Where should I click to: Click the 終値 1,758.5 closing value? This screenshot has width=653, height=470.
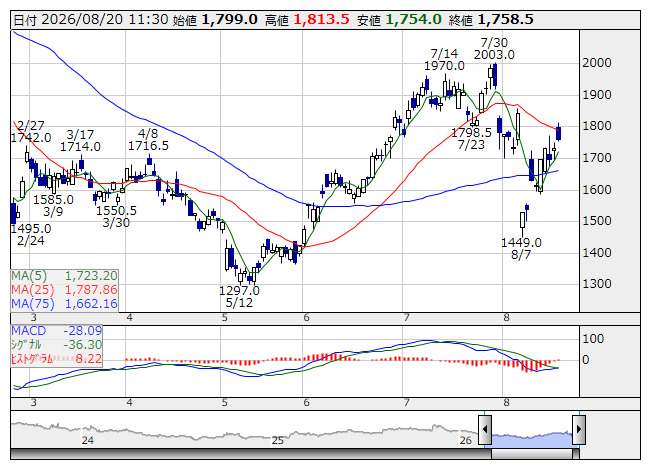(x=491, y=20)
